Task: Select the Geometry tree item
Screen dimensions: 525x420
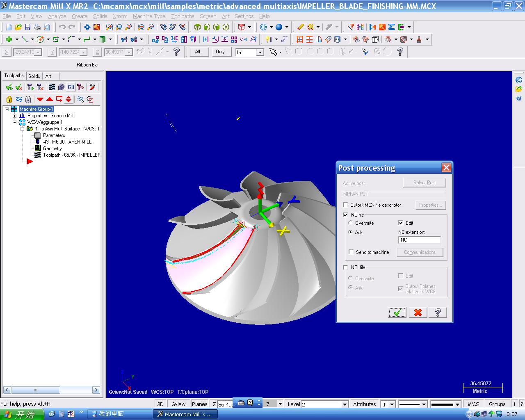Action: 52,148
